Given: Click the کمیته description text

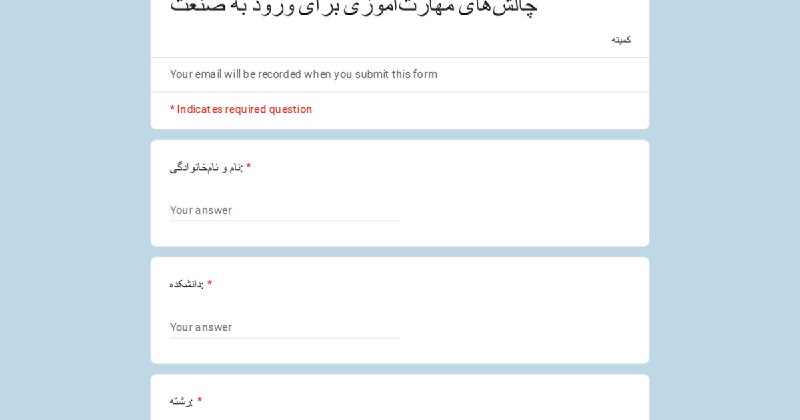Looking at the screenshot, I should (x=621, y=40).
